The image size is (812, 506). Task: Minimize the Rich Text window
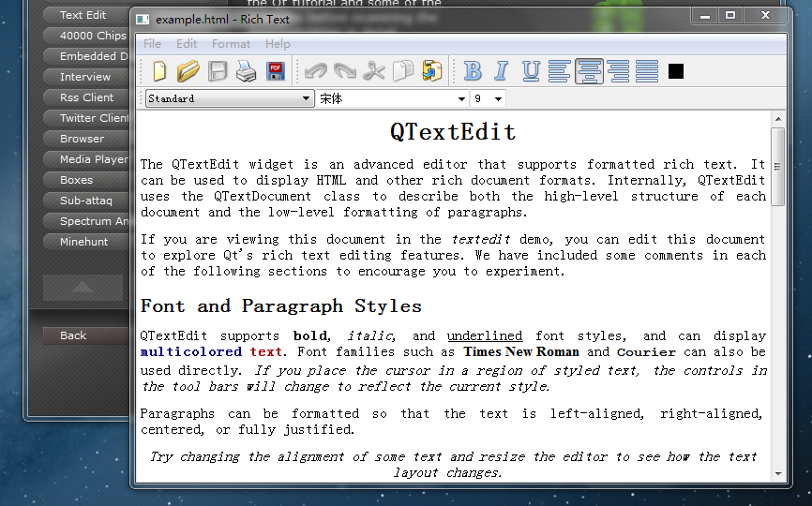(705, 16)
